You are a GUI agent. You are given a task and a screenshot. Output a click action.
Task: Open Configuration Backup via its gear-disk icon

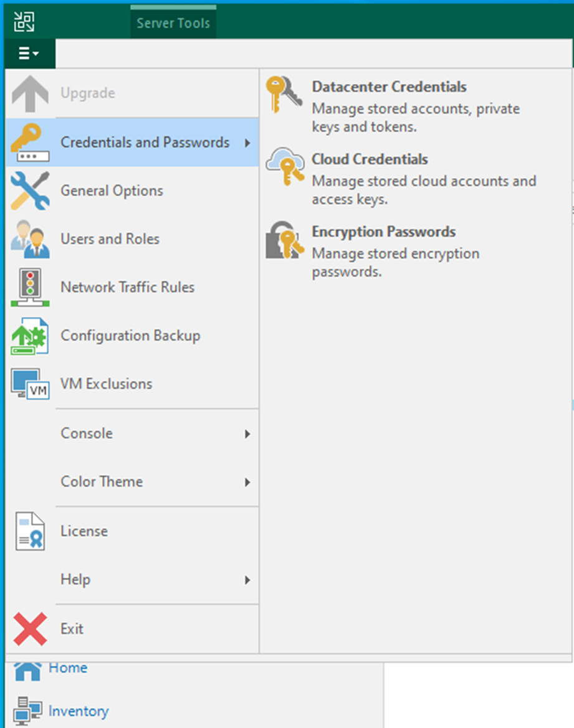click(x=30, y=336)
